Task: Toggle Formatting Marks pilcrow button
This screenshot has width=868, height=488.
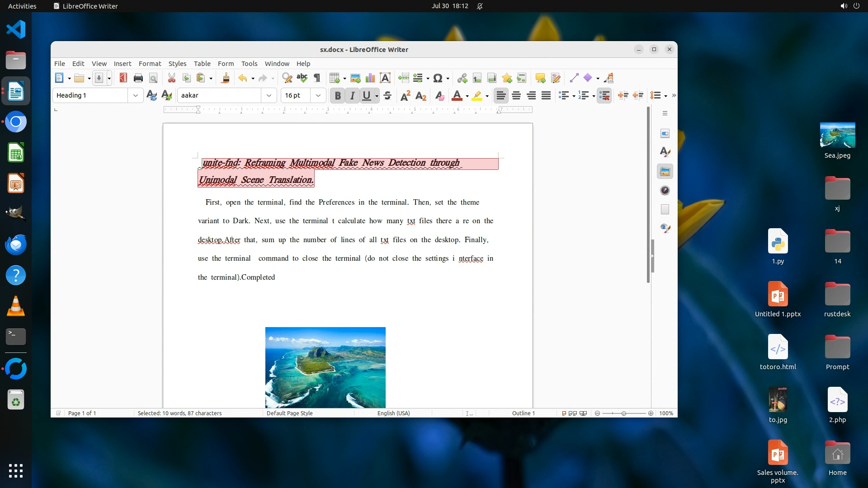Action: tap(317, 78)
